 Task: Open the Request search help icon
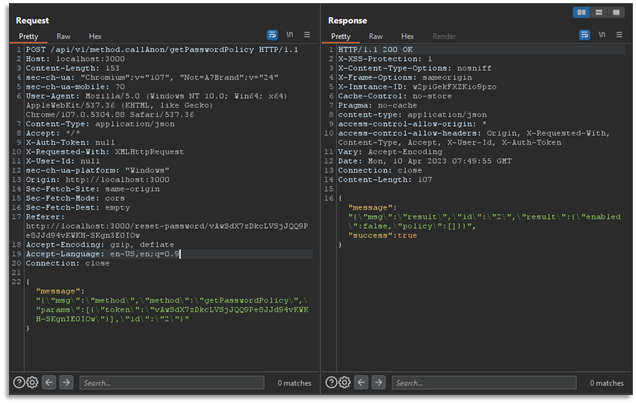(18, 383)
